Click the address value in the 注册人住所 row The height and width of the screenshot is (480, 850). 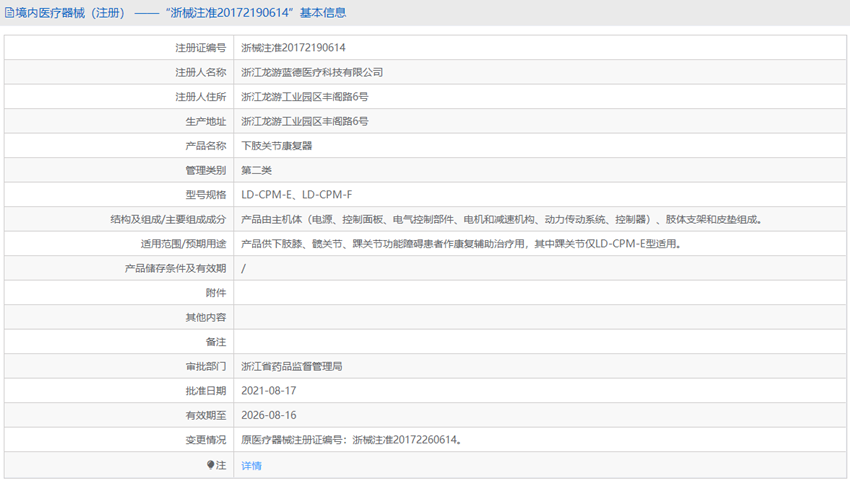(305, 97)
